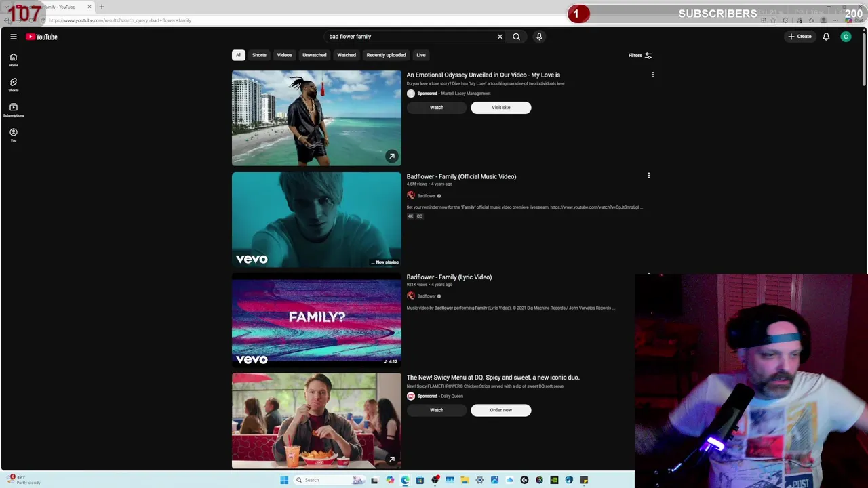Open File Explorer from the taskbar
Viewport: 868px width, 488px height.
click(x=465, y=480)
